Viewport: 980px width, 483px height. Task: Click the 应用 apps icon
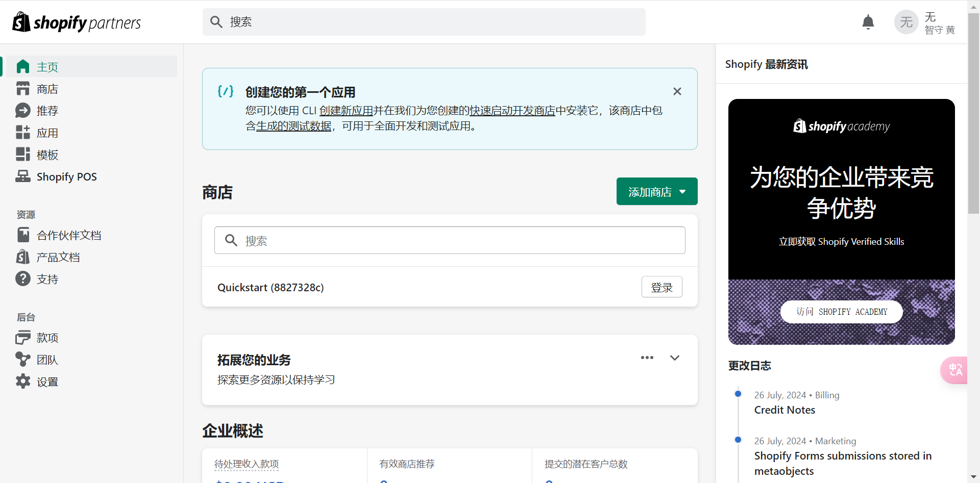[23, 133]
